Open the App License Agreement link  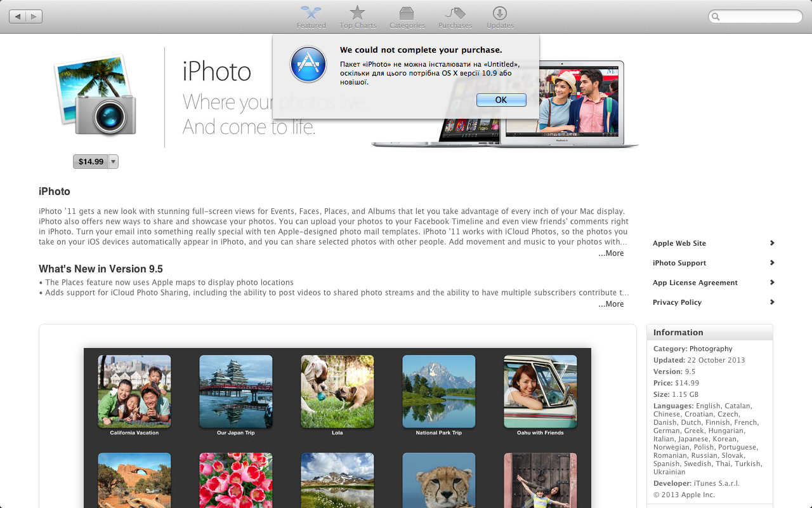pos(695,283)
